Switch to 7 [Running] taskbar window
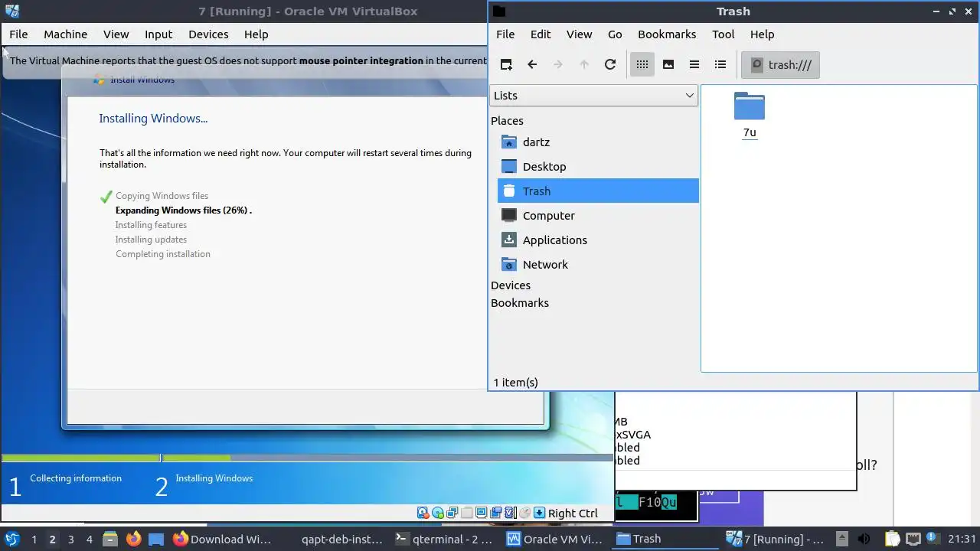 click(x=776, y=539)
